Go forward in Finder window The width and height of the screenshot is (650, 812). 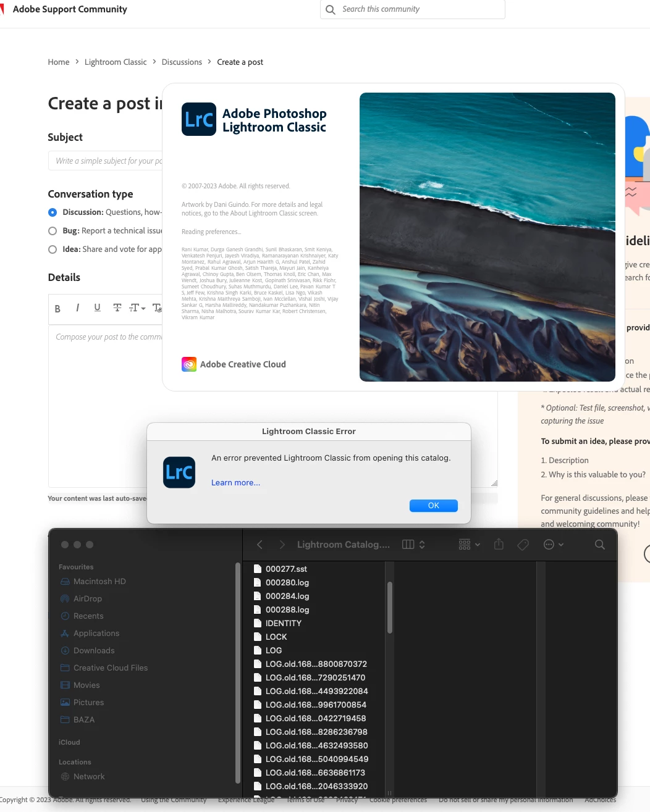(282, 545)
